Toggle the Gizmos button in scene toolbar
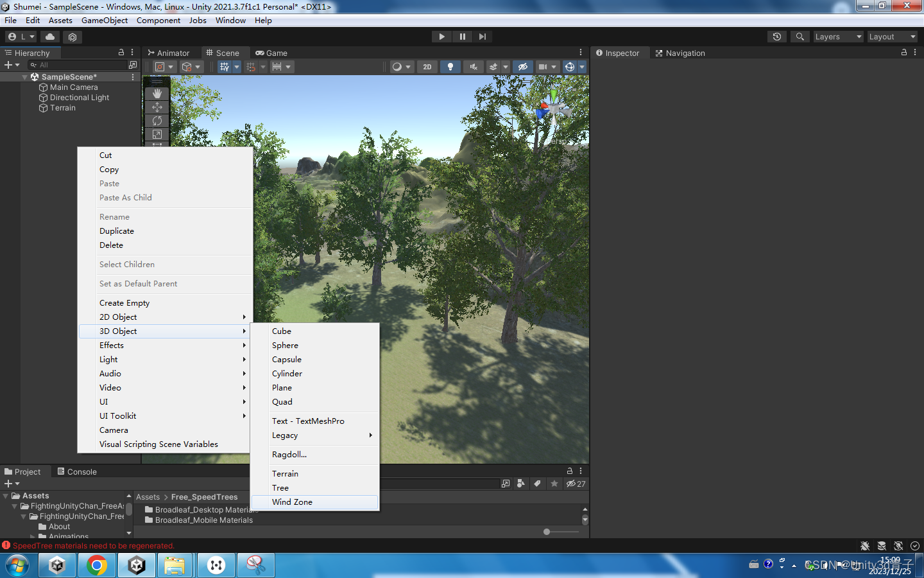924x578 pixels. coord(569,67)
